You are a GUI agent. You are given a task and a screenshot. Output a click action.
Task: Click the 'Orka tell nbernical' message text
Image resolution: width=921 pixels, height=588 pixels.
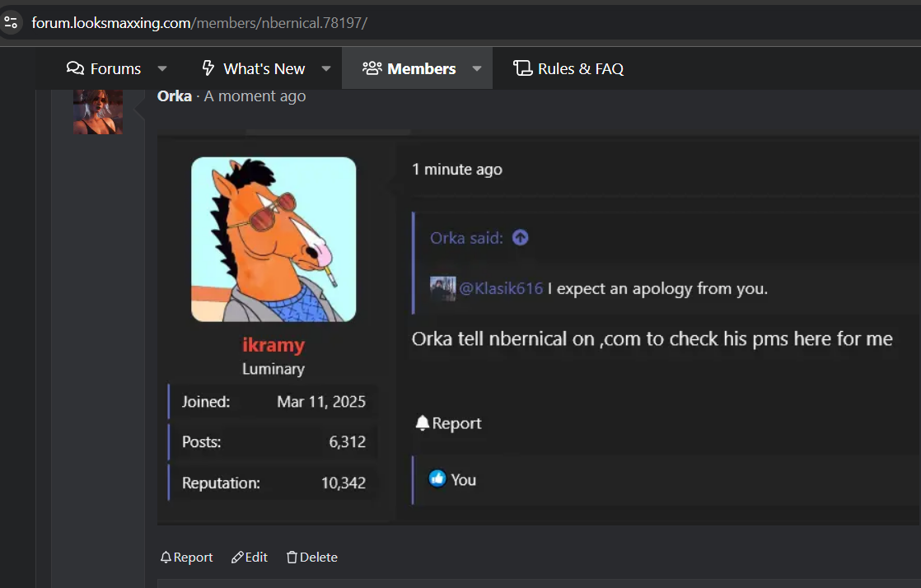point(652,339)
